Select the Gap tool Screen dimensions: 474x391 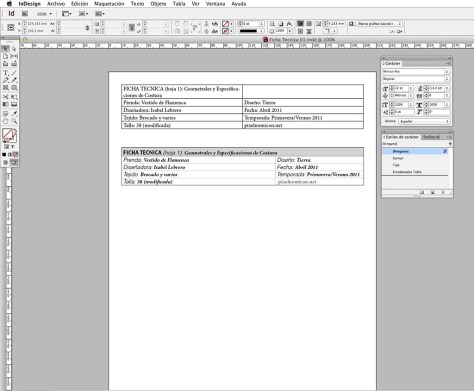click(x=14, y=56)
